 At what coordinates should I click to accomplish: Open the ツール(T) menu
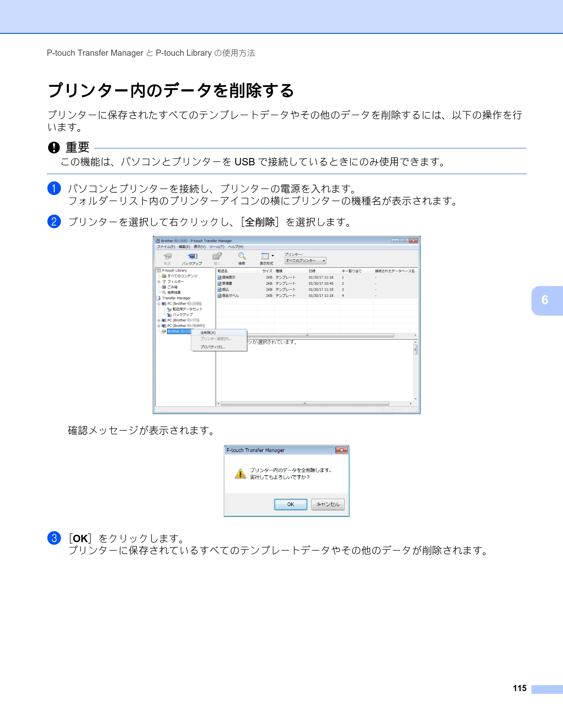(x=217, y=247)
